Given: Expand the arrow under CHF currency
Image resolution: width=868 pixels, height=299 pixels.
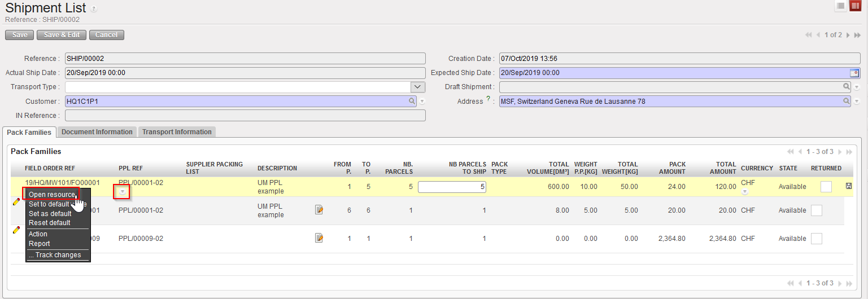Looking at the screenshot, I should coord(745,192).
